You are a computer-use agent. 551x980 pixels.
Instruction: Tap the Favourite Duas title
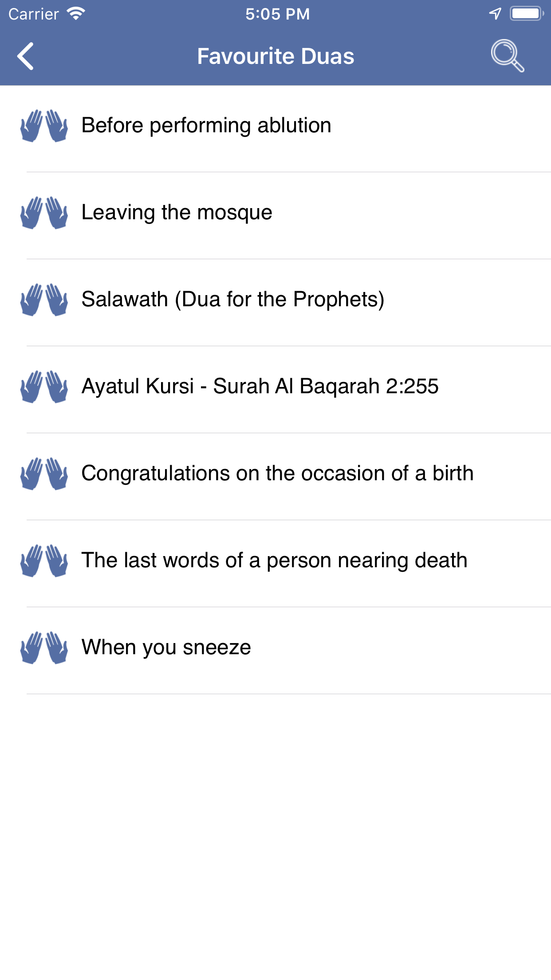click(275, 56)
